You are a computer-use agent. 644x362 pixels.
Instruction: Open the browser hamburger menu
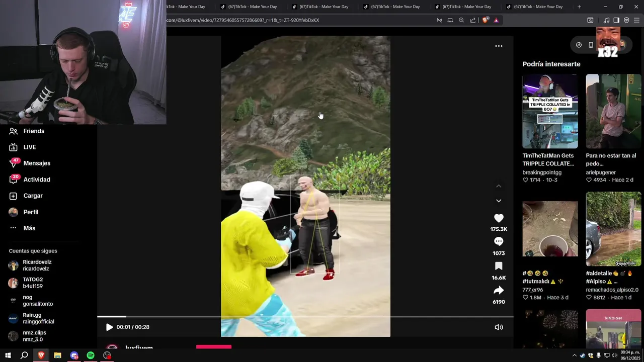point(636,20)
